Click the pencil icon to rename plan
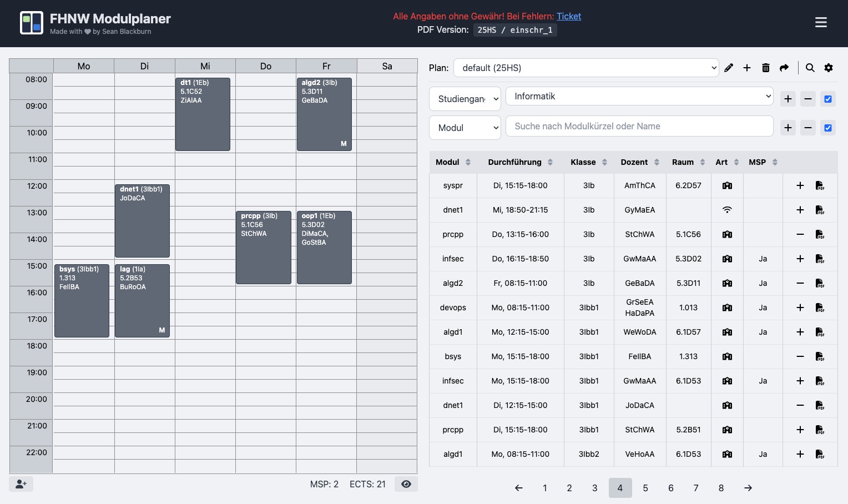The height and width of the screenshot is (504, 848). click(729, 68)
